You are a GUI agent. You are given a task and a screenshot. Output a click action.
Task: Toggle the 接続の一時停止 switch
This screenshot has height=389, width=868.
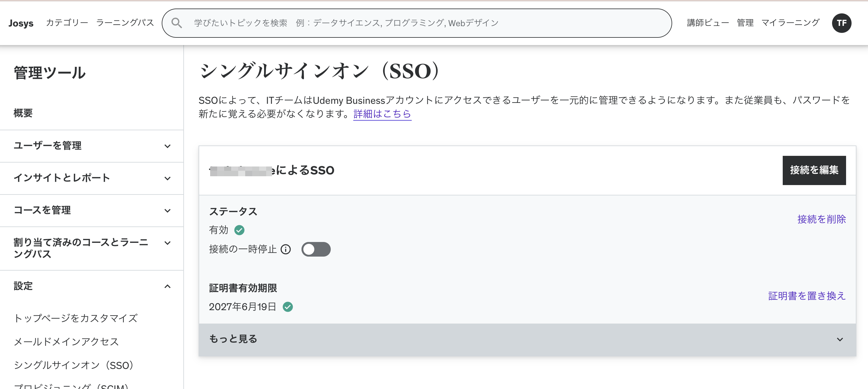click(316, 249)
